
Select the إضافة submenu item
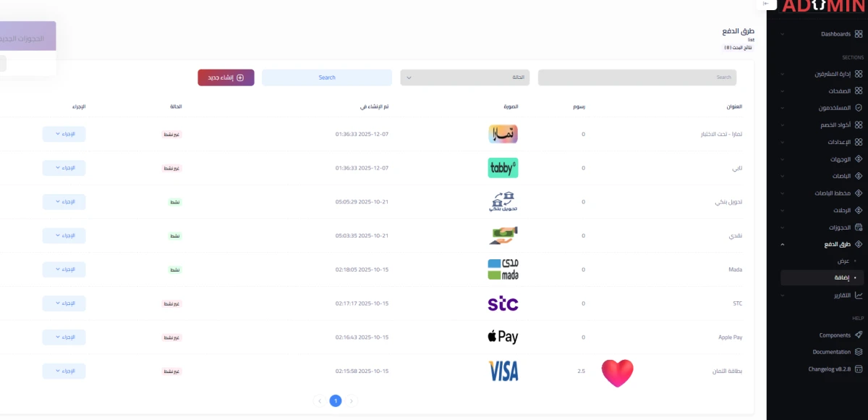(x=840, y=277)
